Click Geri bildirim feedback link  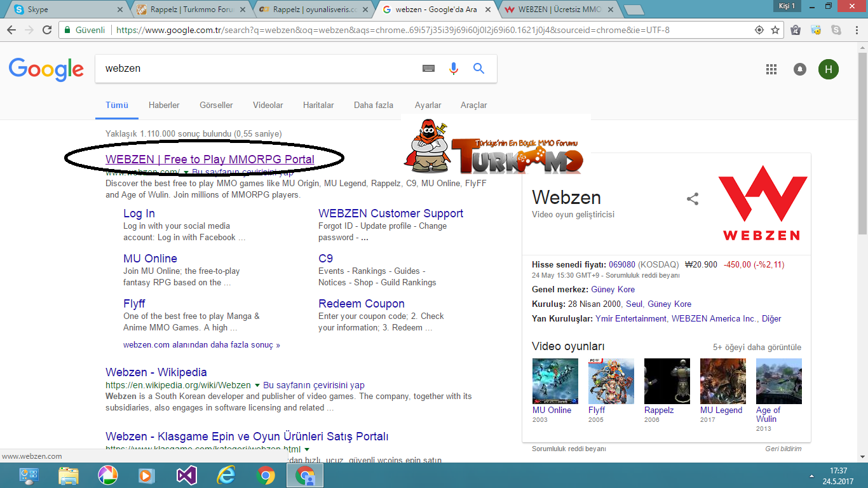(783, 449)
